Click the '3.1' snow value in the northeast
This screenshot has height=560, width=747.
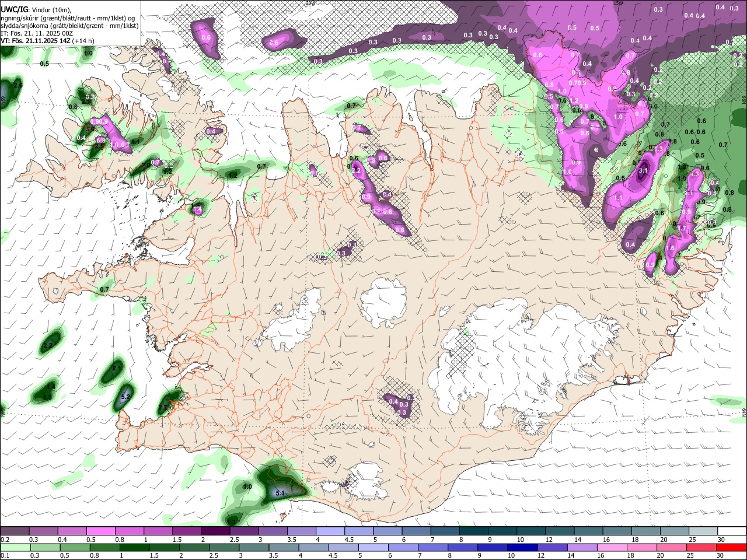pyautogui.click(x=644, y=171)
